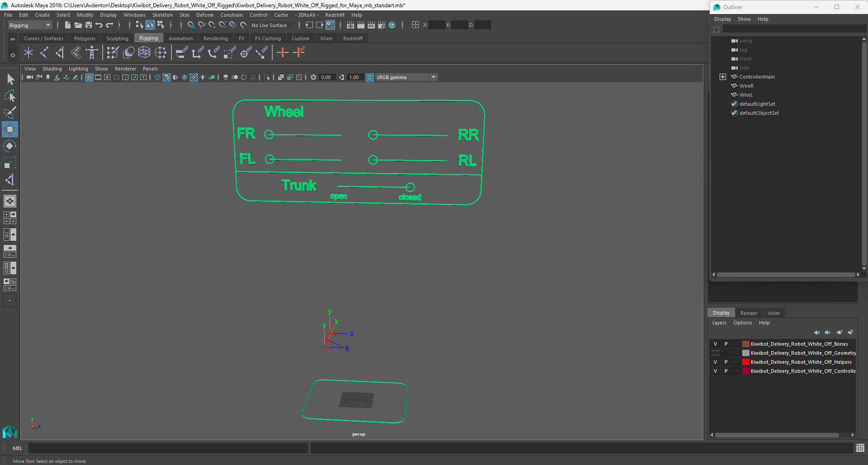The width and height of the screenshot is (868, 465).
Task: Choose the Select tool arrow in toolbox
Action: click(x=10, y=80)
